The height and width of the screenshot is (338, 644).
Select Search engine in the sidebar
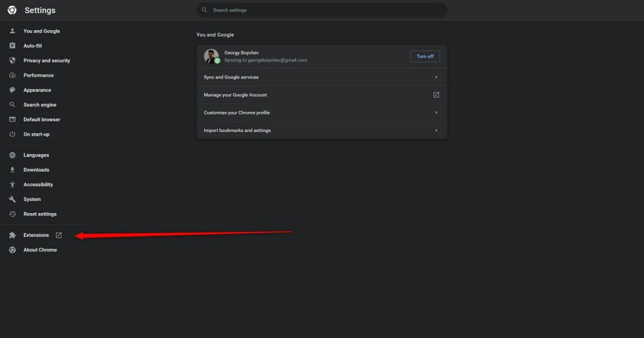pyautogui.click(x=40, y=104)
